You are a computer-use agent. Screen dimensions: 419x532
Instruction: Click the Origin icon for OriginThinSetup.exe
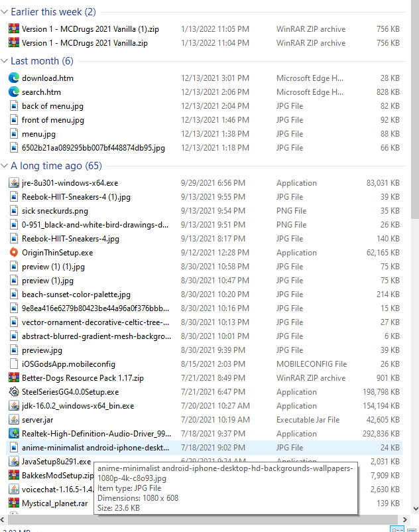(x=13, y=253)
